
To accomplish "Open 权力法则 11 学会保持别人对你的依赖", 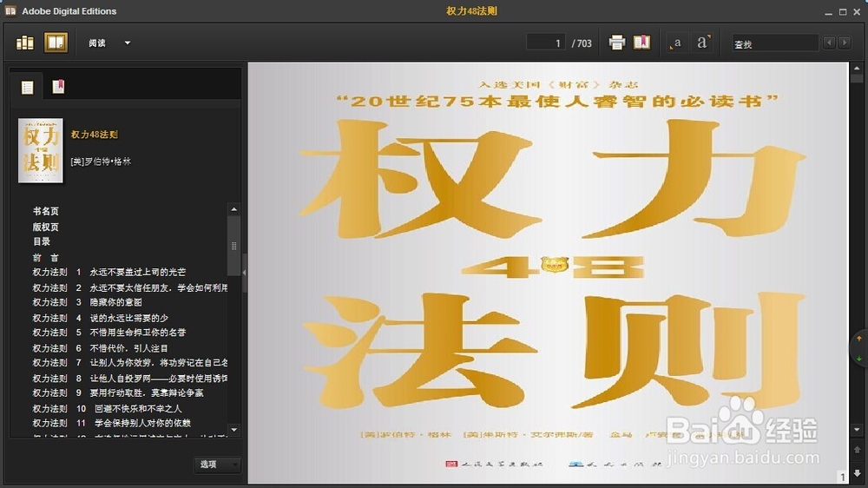I will (111, 423).
